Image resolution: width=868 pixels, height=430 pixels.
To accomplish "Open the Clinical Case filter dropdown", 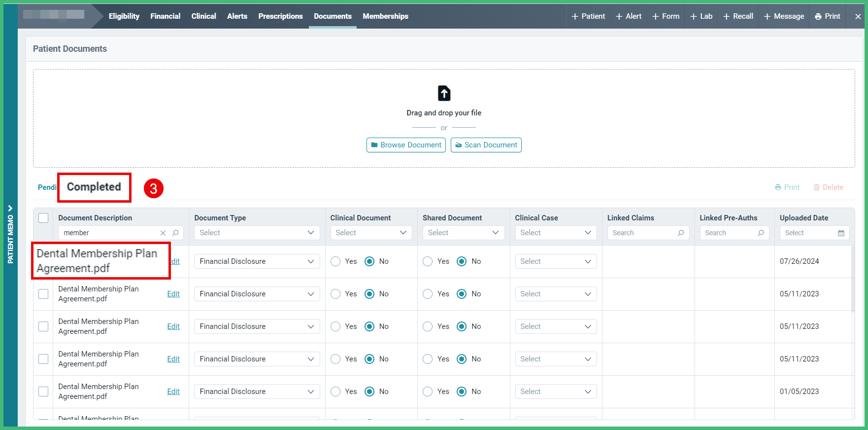I will tap(556, 233).
